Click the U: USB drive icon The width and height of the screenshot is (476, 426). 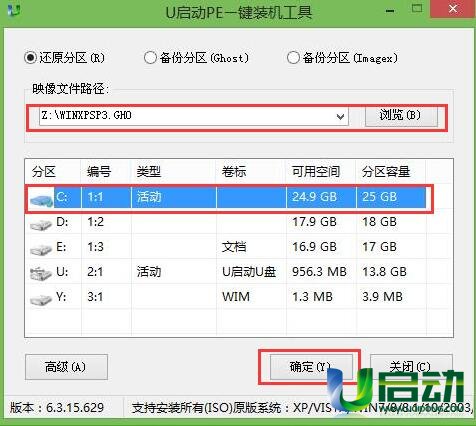point(41,273)
